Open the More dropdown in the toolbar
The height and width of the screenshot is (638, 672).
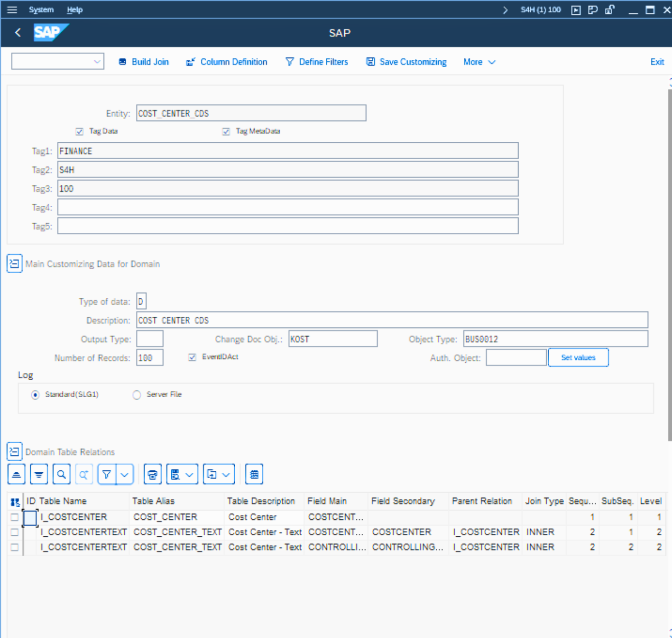point(479,62)
